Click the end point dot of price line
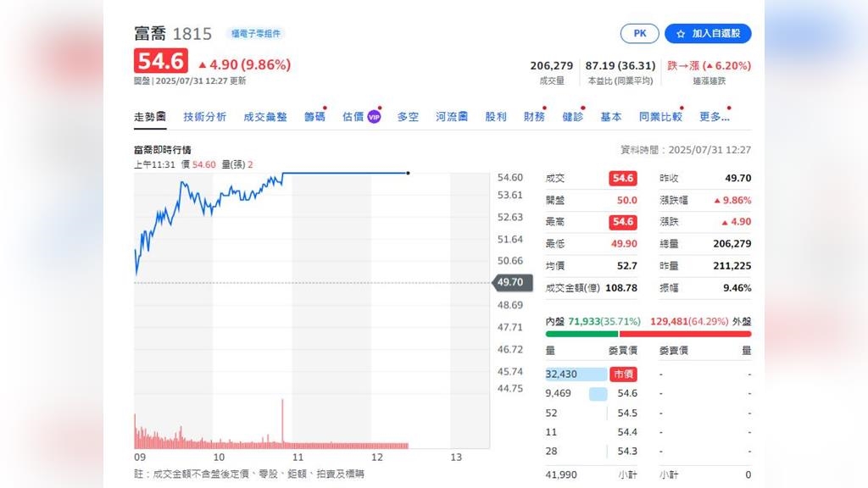The image size is (868, 488). [x=408, y=173]
